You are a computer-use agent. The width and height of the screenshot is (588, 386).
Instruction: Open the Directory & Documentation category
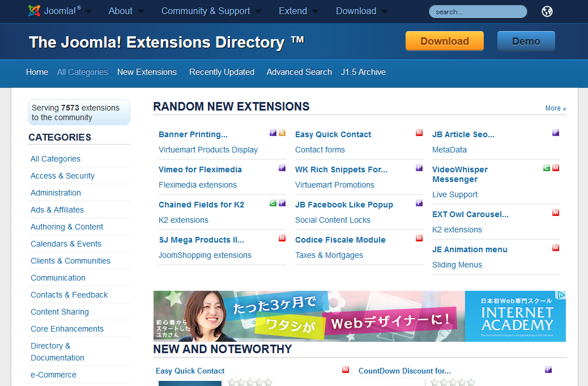coord(57,352)
